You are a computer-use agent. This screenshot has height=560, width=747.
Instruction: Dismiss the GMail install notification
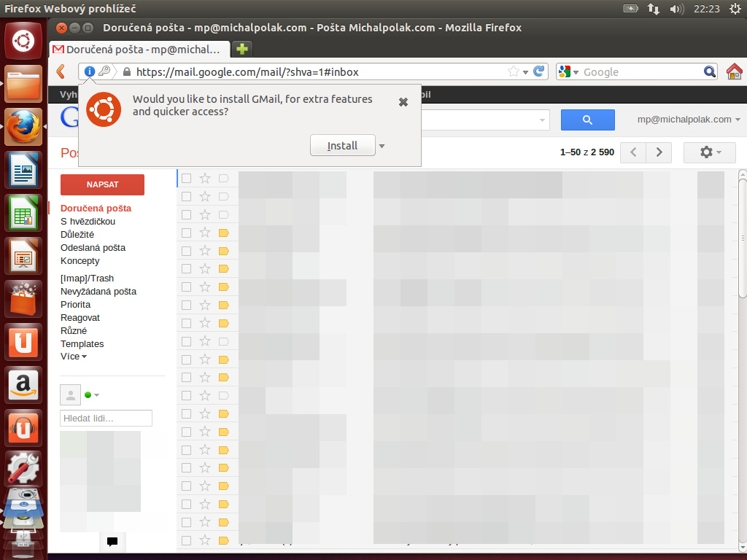(x=403, y=102)
